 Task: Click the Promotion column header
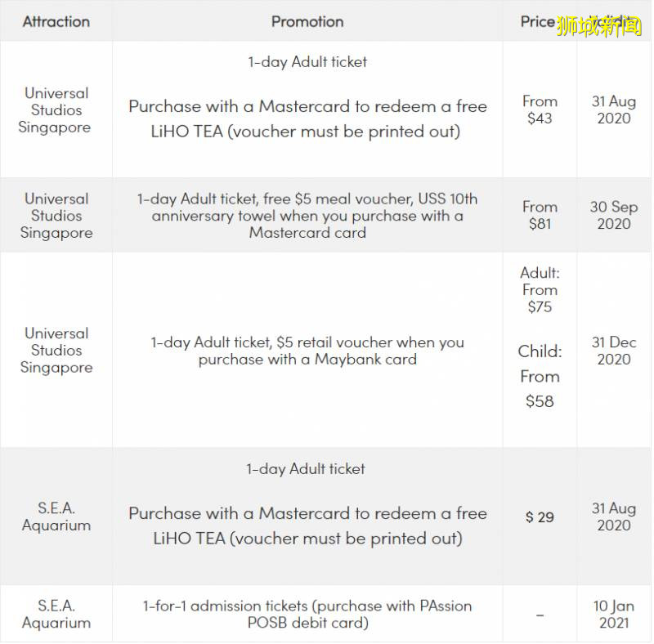coord(307,22)
